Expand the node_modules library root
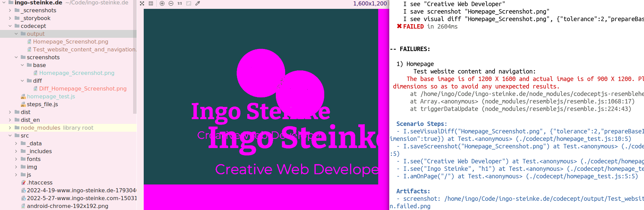644x210 pixels. [x=10, y=128]
